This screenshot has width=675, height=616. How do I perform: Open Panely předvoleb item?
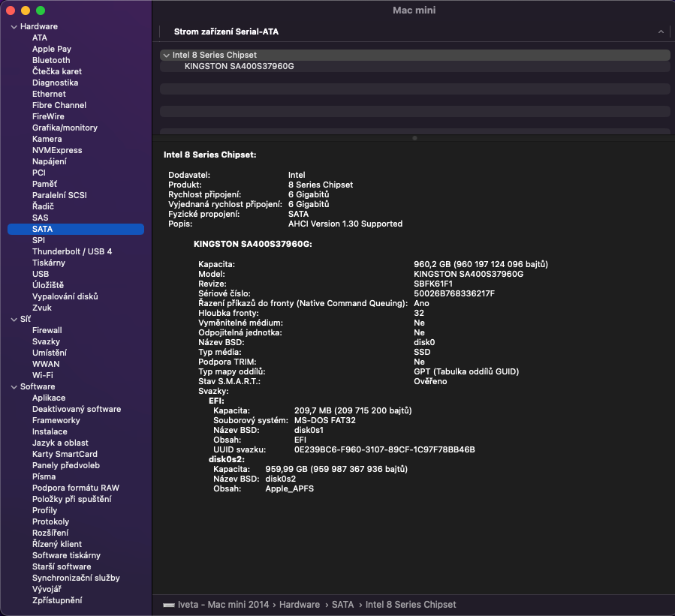pyautogui.click(x=66, y=465)
